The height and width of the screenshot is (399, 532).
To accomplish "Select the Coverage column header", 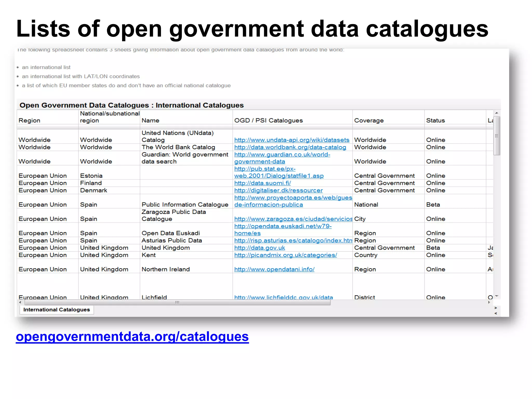I will coord(388,117).
